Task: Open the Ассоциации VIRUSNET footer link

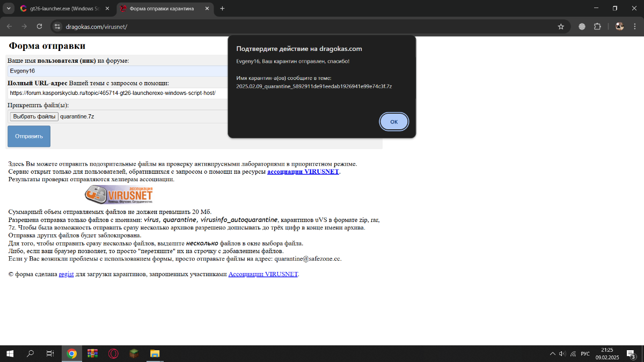Action: coord(263,274)
